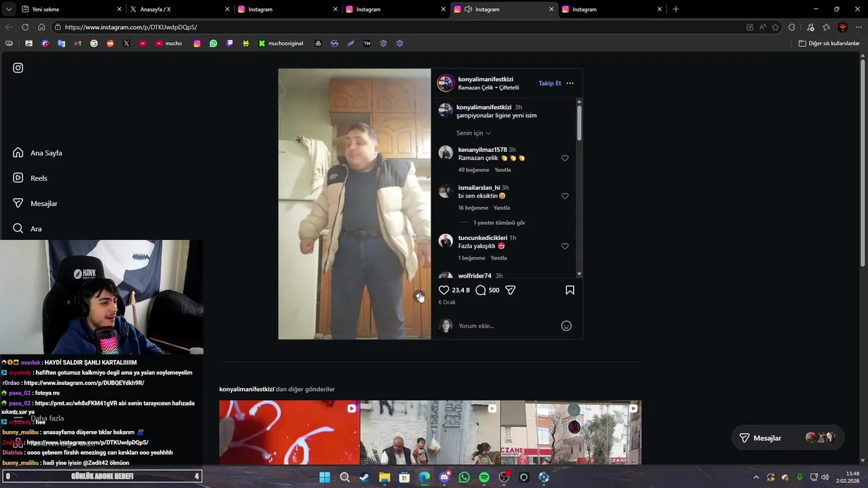The width and height of the screenshot is (868, 488).
Task: Go to 'Ana Sayfa' in sidebar
Action: pyautogui.click(x=37, y=153)
